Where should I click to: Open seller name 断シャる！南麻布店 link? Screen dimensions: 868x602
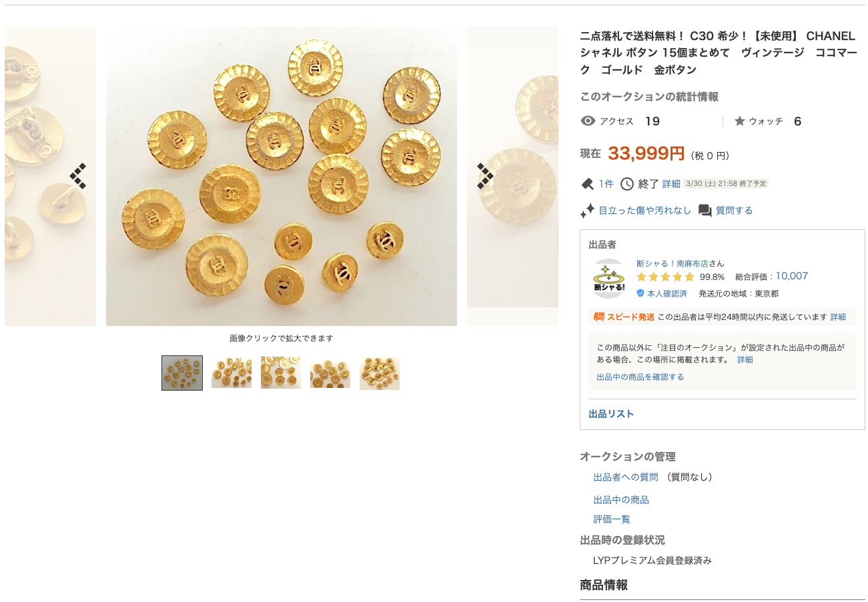click(x=673, y=263)
